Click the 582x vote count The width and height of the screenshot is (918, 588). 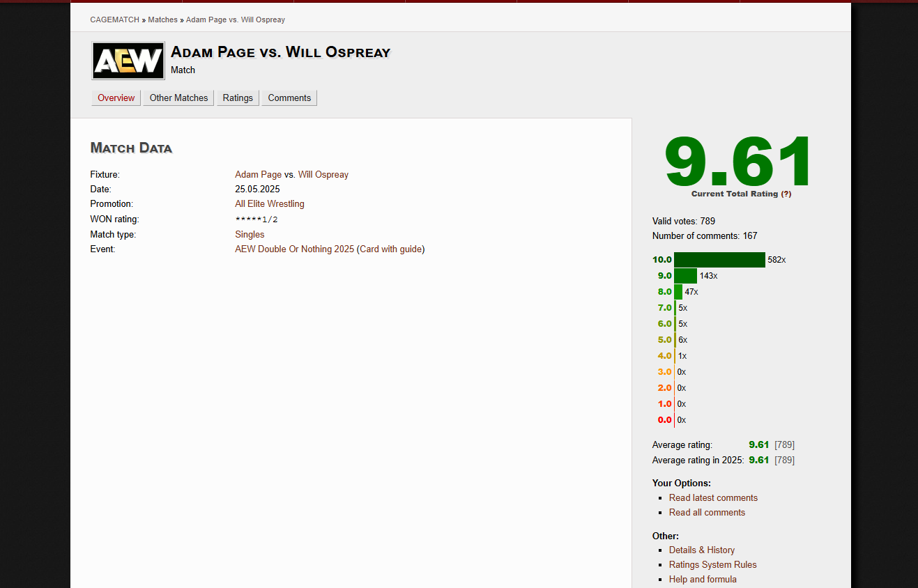point(777,260)
